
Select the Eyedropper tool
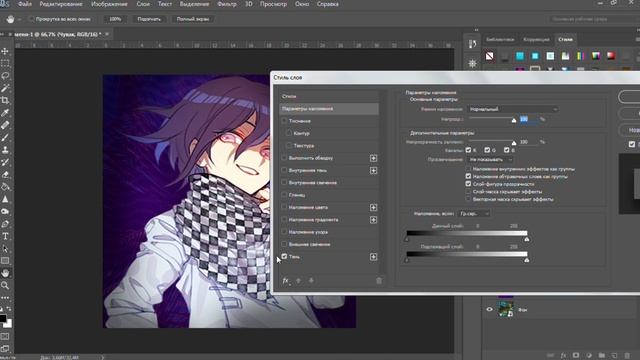pos(5,113)
